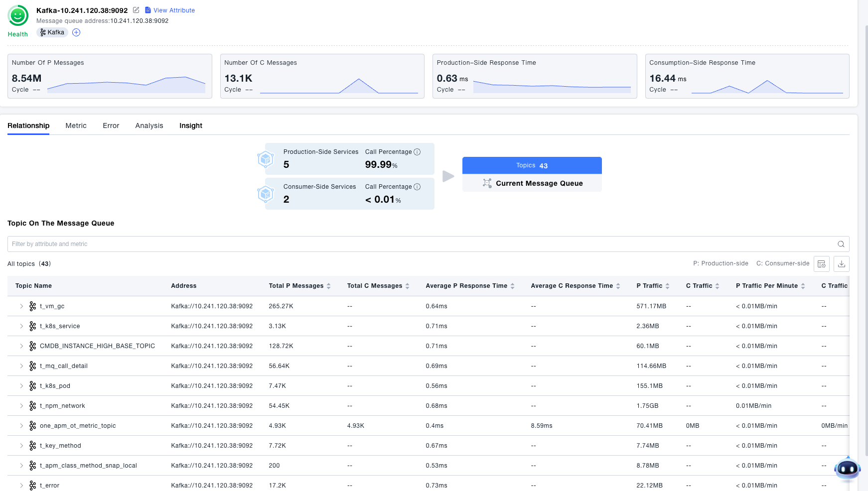Open the Insight tab
The height and width of the screenshot is (491, 868).
[x=190, y=125]
